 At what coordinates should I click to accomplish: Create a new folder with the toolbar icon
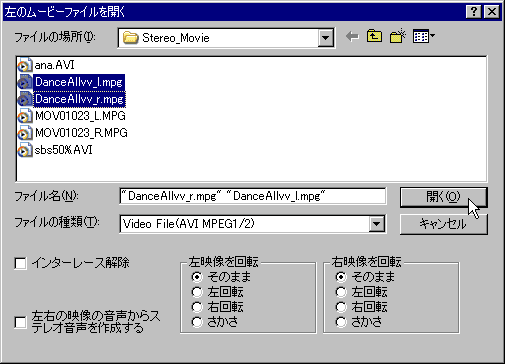pyautogui.click(x=397, y=36)
